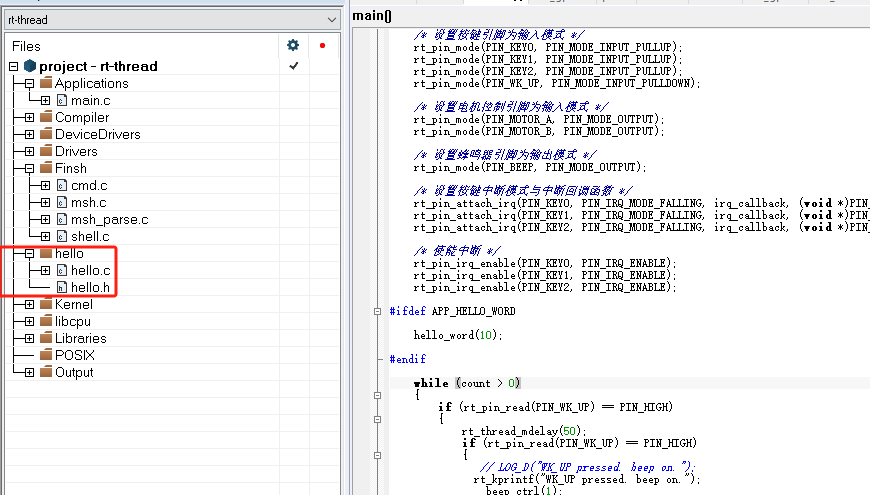
Task: Click the Finsh folder icon
Action: click(x=46, y=168)
